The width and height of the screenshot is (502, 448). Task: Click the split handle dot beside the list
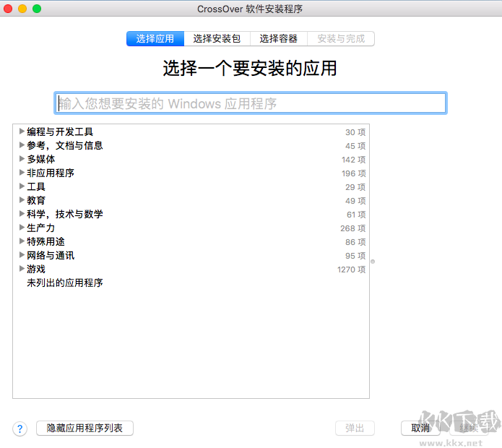(x=373, y=262)
